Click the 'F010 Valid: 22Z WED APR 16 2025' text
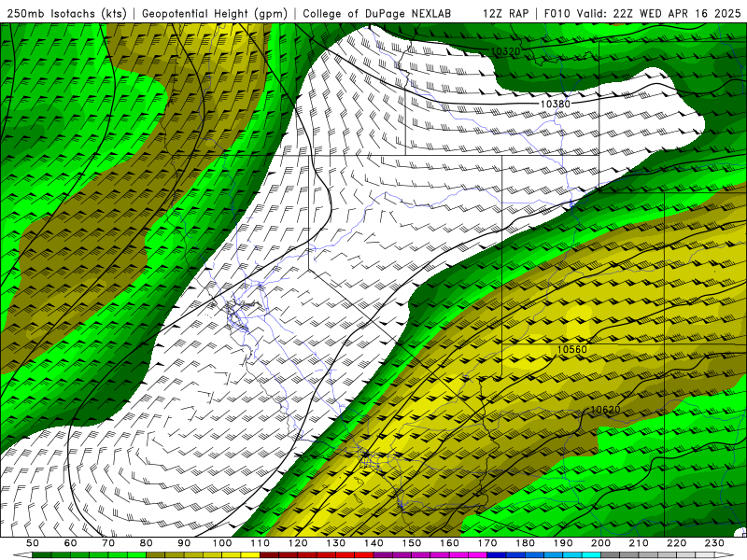Screen dimensions: 747x560 [x=642, y=14]
